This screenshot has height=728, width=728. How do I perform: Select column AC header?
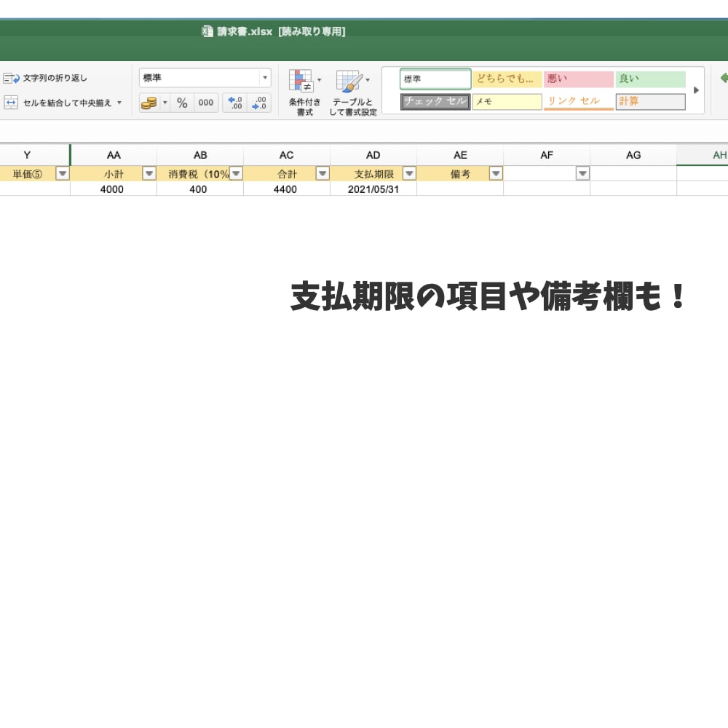[287, 155]
